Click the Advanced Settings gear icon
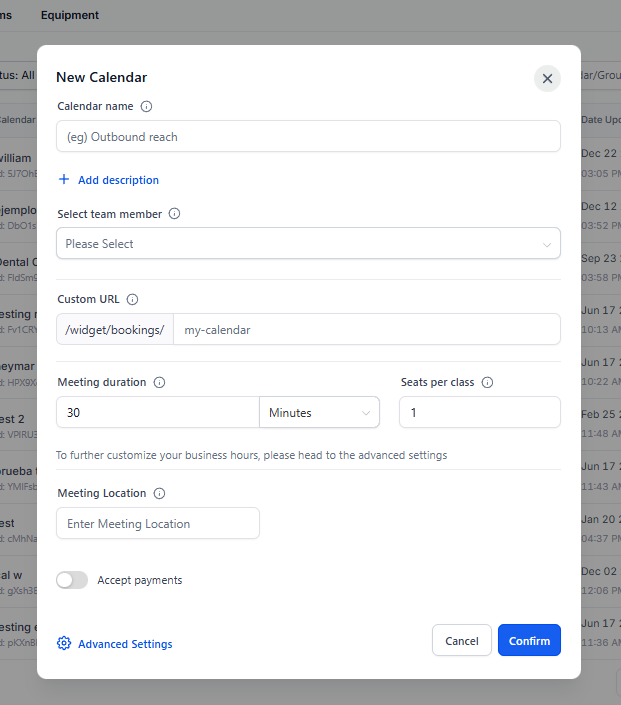621x705 pixels. [64, 644]
